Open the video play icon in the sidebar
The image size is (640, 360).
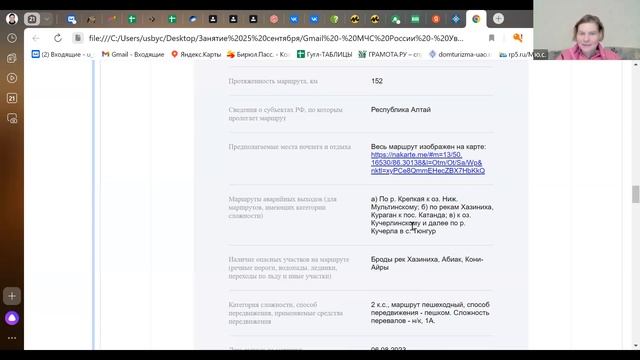point(12,78)
